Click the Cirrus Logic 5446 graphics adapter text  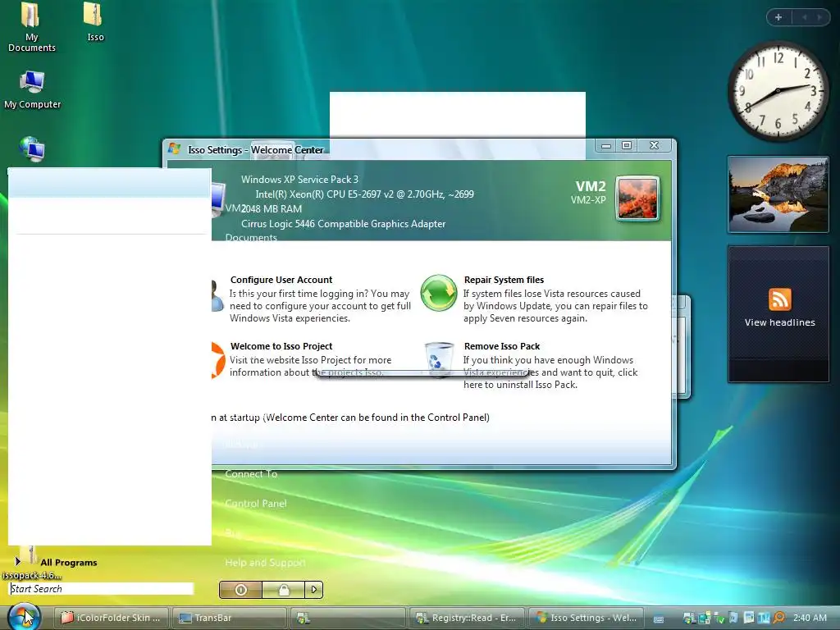click(x=343, y=224)
